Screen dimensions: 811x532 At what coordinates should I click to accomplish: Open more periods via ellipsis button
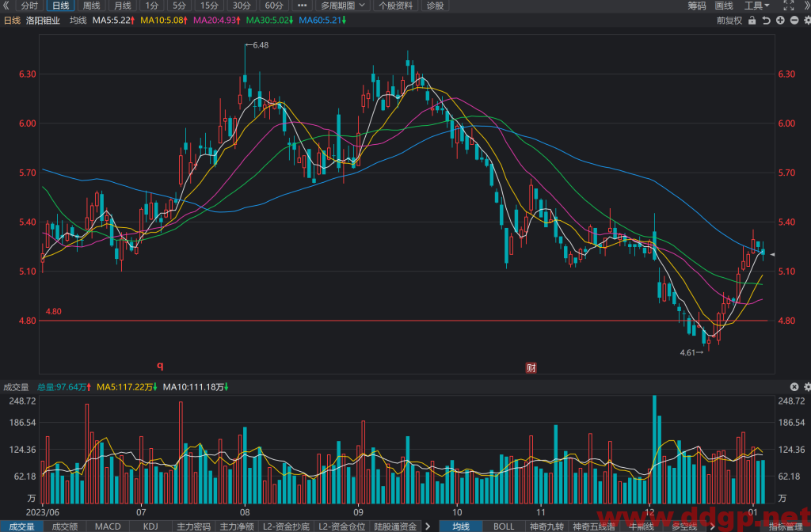(302, 6)
